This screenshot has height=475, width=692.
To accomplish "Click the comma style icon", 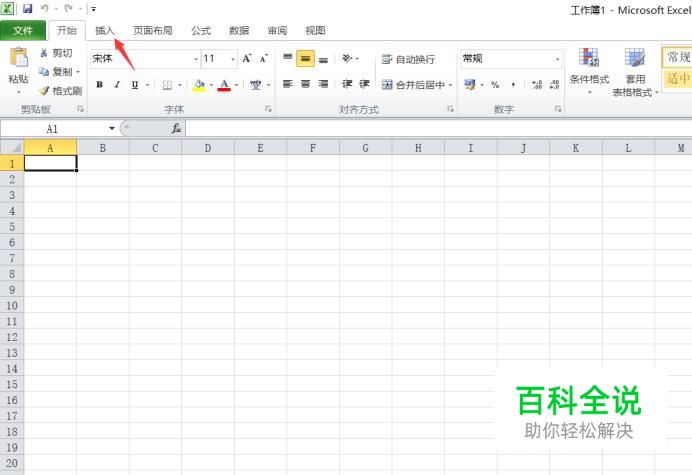I will [513, 84].
